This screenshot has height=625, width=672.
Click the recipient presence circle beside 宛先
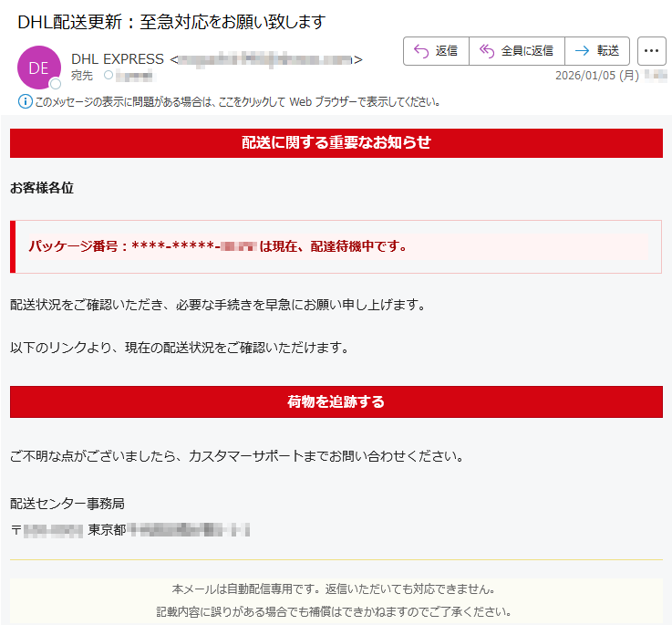tap(109, 76)
